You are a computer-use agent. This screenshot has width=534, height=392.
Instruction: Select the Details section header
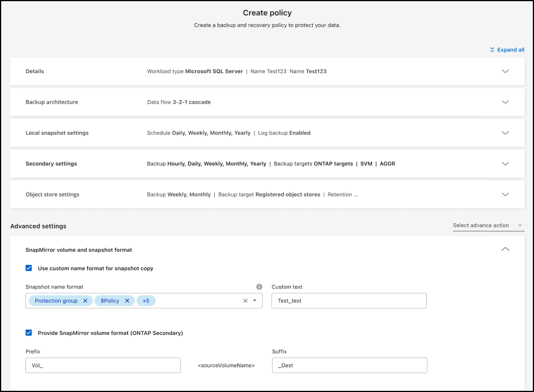tap(35, 71)
